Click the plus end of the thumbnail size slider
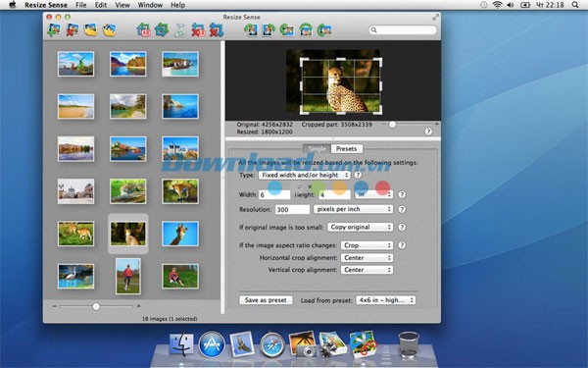 [x=139, y=306]
